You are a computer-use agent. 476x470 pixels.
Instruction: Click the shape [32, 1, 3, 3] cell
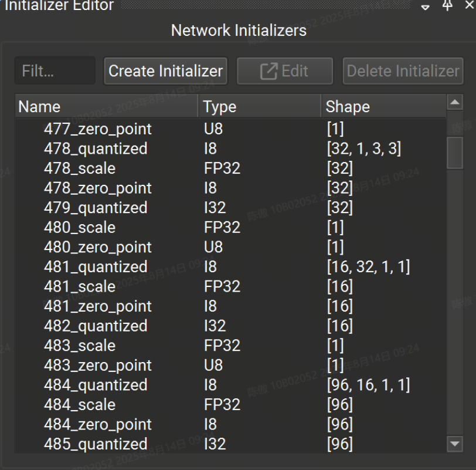tap(364, 148)
